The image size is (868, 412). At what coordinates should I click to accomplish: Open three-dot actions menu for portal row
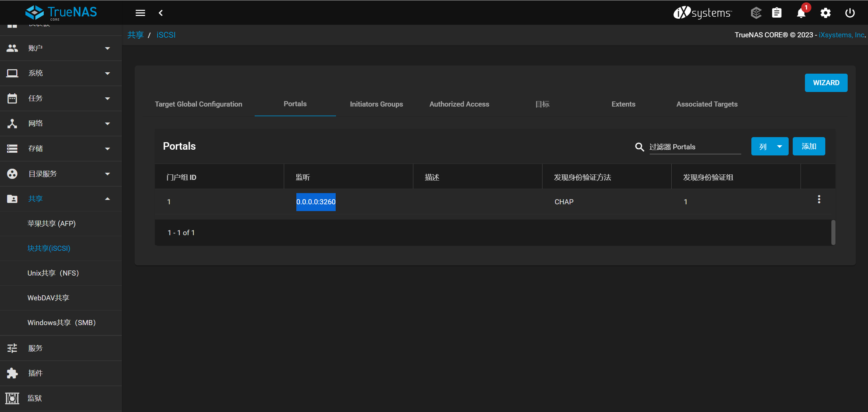[819, 200]
